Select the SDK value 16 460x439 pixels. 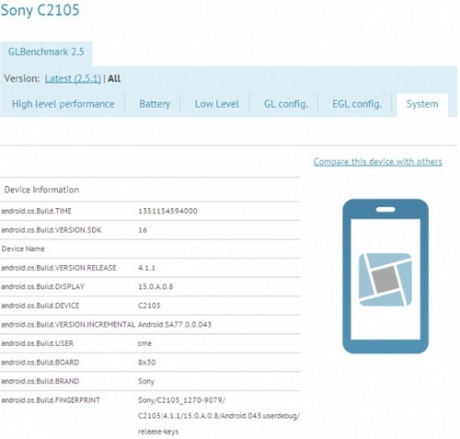(x=143, y=230)
